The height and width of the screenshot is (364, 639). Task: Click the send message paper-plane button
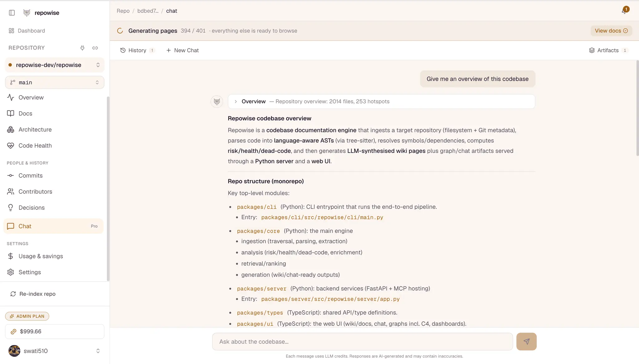coord(526,342)
